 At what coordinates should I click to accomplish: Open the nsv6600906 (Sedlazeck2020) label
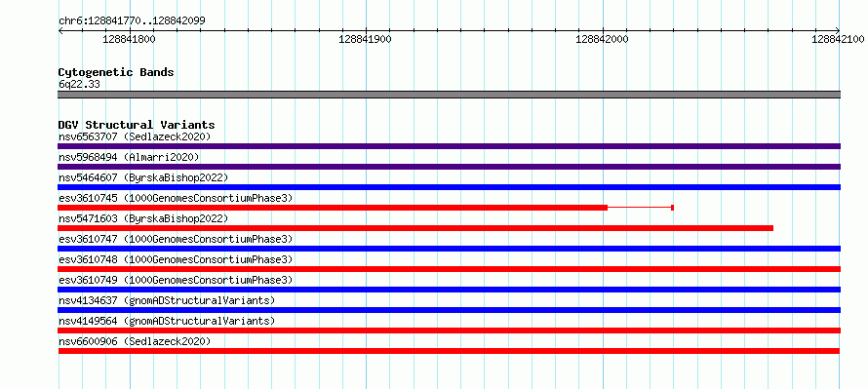coord(135,341)
